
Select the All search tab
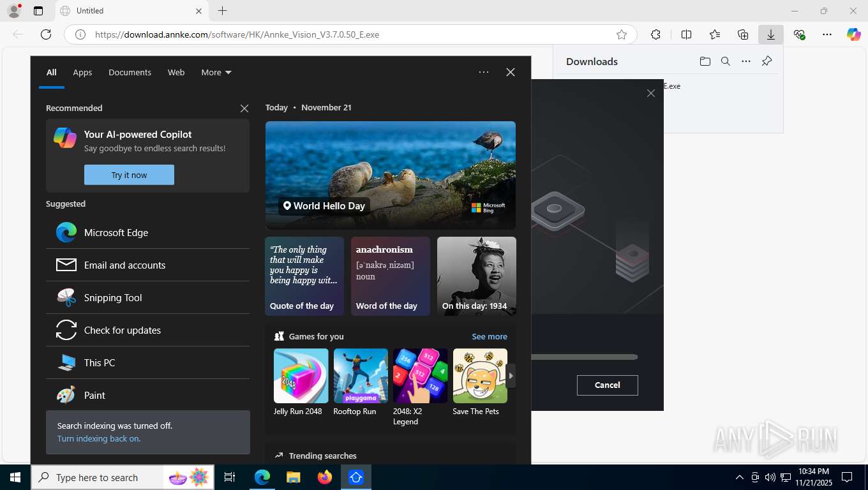coord(52,72)
